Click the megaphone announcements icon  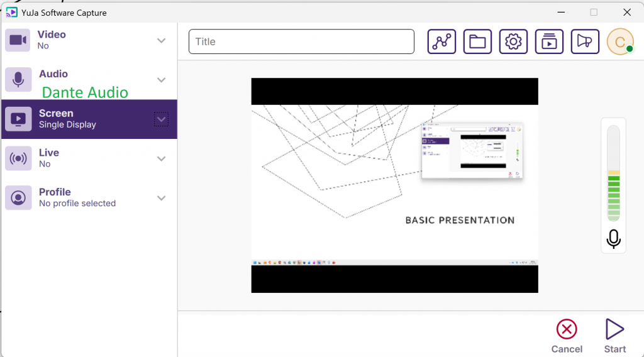coord(585,41)
